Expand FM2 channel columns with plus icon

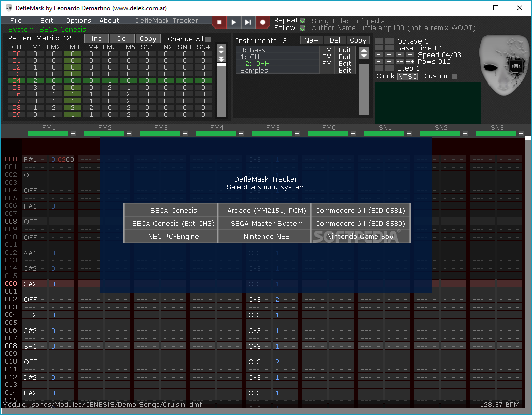tap(129, 134)
